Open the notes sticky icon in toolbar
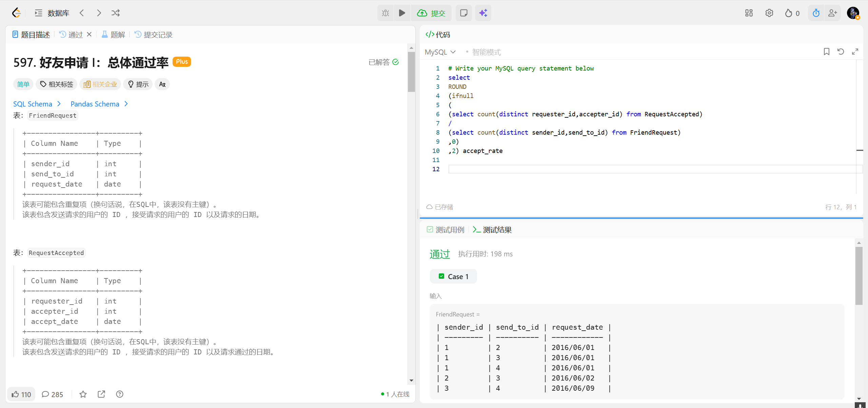868x408 pixels. coord(463,13)
